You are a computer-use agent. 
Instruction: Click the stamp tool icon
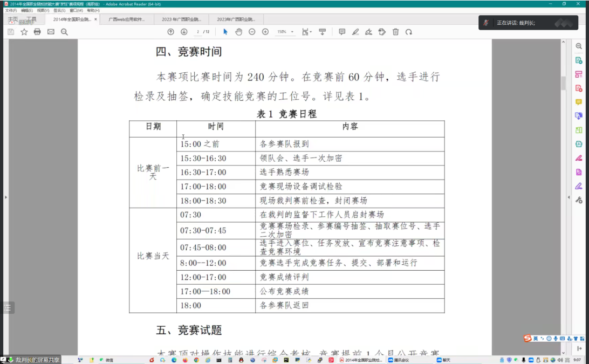click(x=382, y=32)
